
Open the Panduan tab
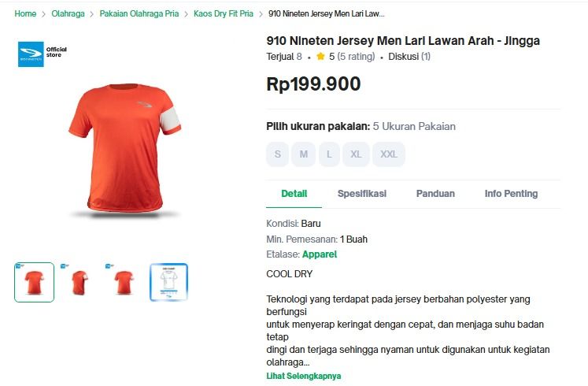click(435, 194)
